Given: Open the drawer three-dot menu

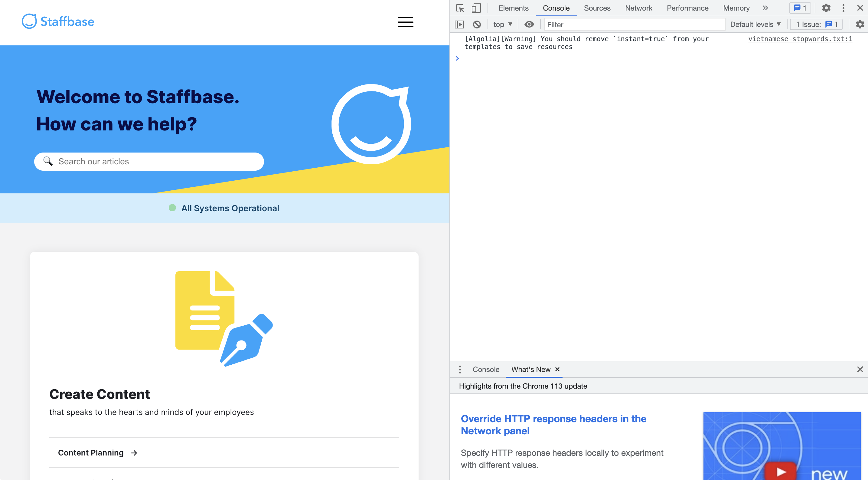Looking at the screenshot, I should pyautogui.click(x=460, y=370).
